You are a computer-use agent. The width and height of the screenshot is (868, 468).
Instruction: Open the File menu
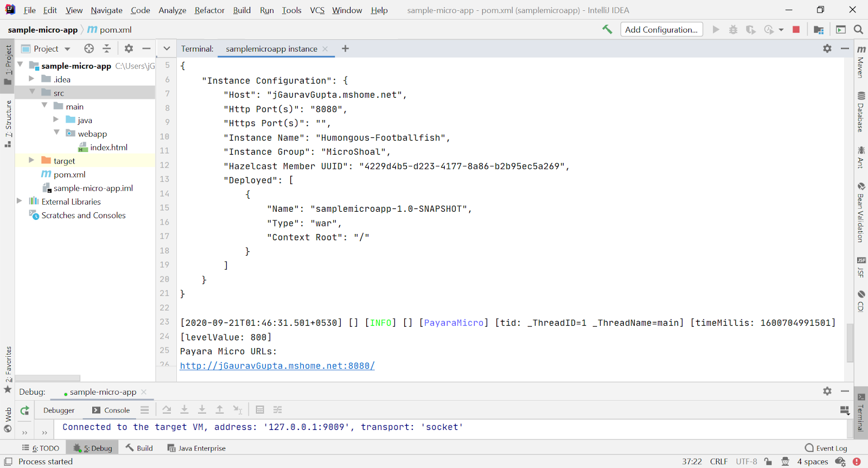[x=30, y=10]
